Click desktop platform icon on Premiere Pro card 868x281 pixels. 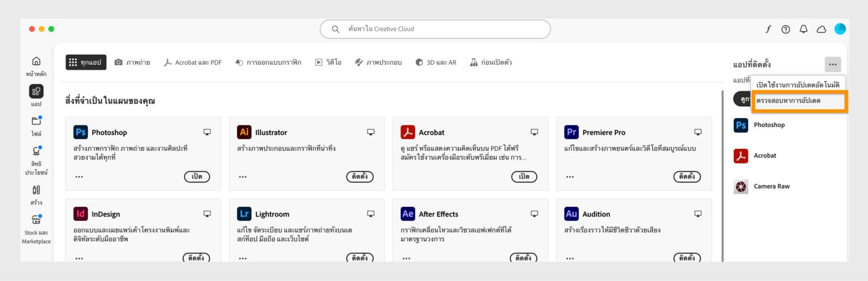click(x=698, y=132)
